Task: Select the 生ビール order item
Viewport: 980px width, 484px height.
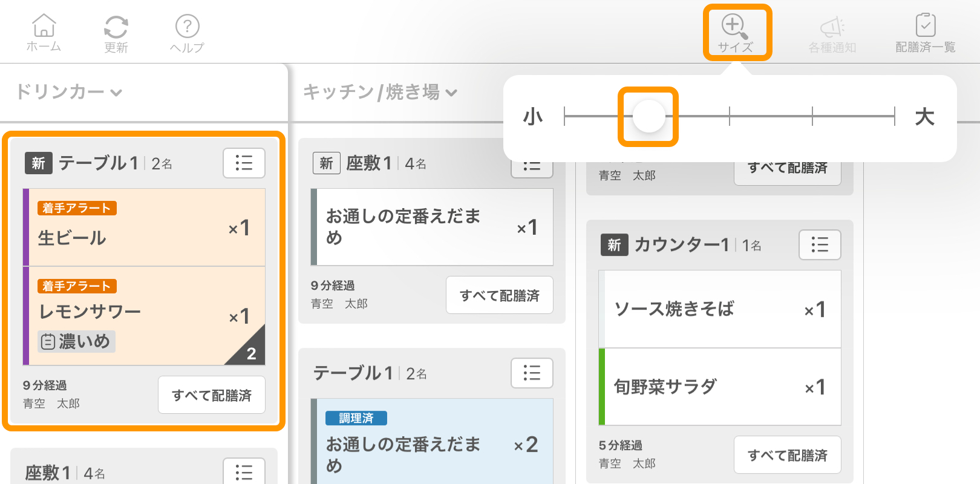Action: pos(144,227)
